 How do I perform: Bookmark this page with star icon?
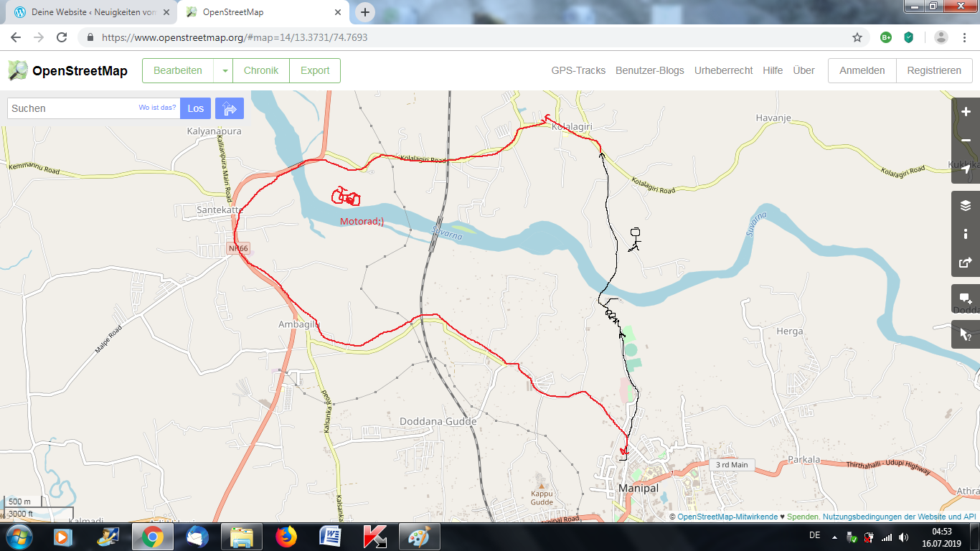coord(857,37)
